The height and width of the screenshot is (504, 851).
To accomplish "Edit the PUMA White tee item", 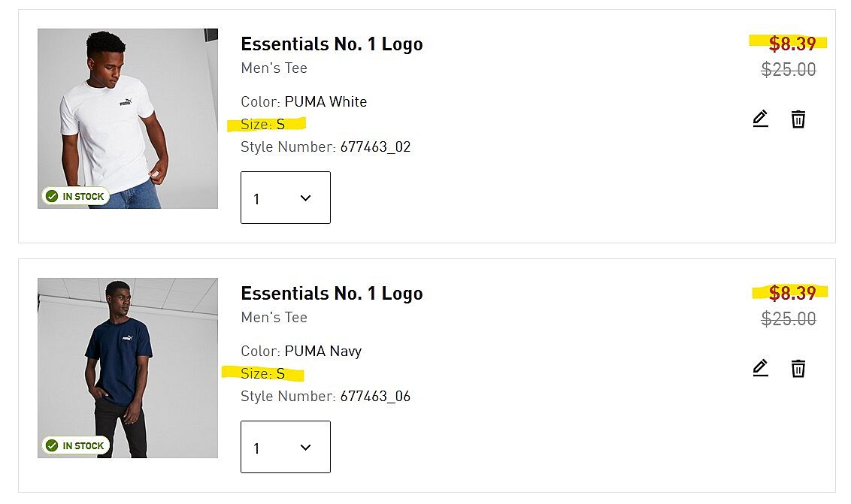I will click(x=760, y=119).
